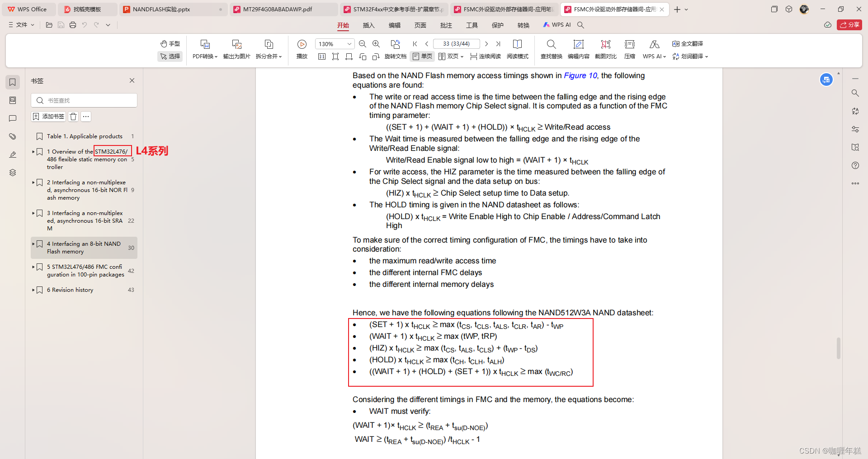Screen dimensions: 868x459
Task: Translate full document
Action: [x=688, y=44]
